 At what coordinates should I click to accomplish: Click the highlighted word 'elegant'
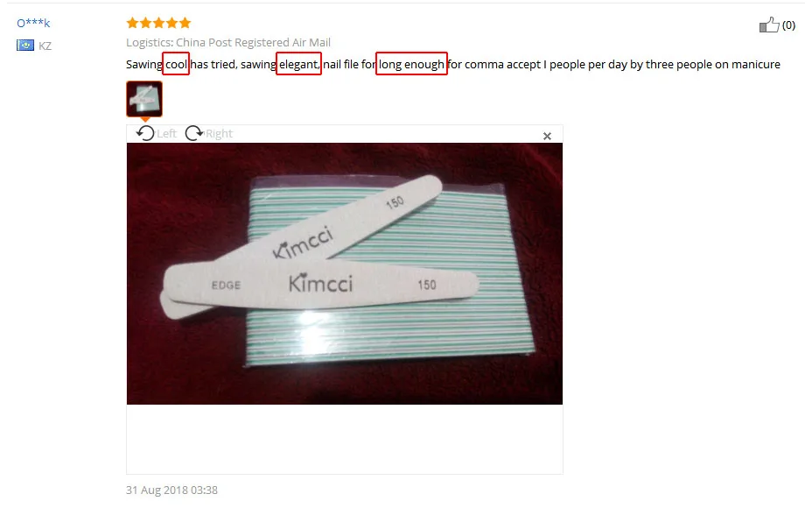298,64
